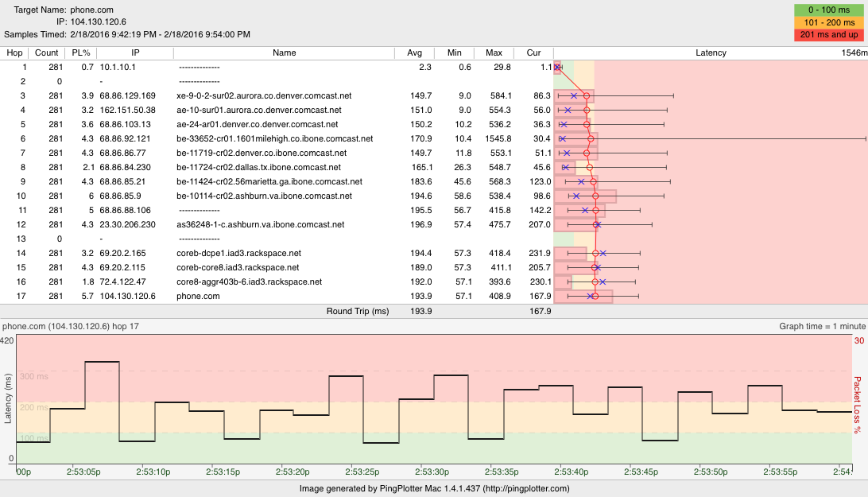Select the red 201 ms and up swatch

point(829,35)
